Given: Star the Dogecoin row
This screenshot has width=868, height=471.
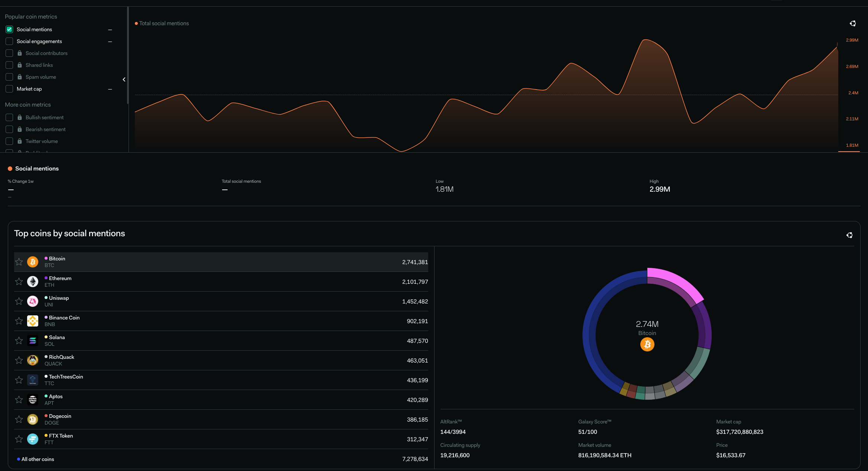Looking at the screenshot, I should click(x=19, y=419).
